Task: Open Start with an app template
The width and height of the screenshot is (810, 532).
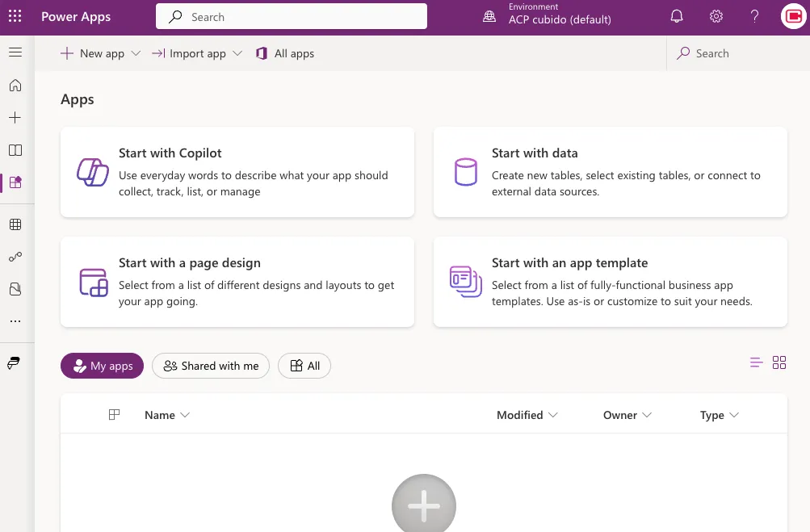Action: coord(610,282)
